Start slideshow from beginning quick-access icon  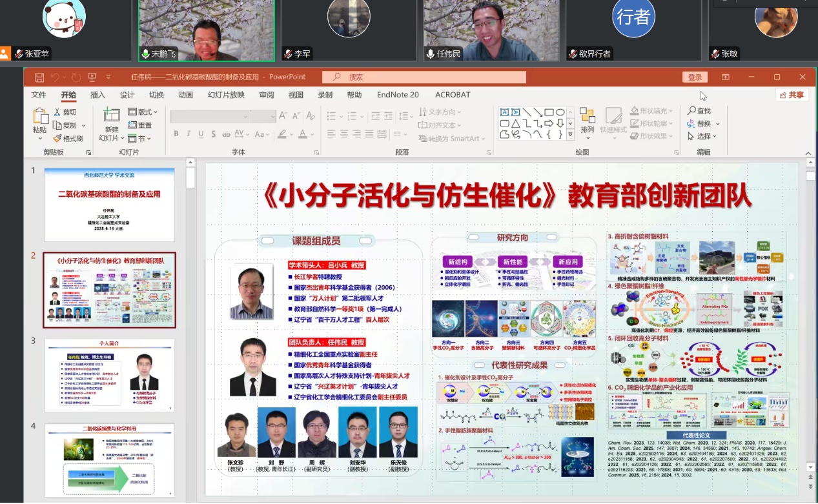click(x=92, y=77)
